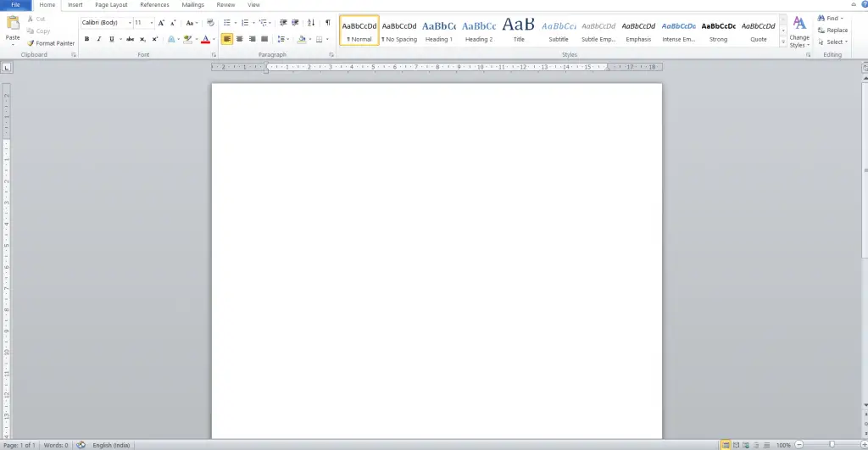Open the font name dropdown
The width and height of the screenshot is (868, 450).
pos(130,23)
